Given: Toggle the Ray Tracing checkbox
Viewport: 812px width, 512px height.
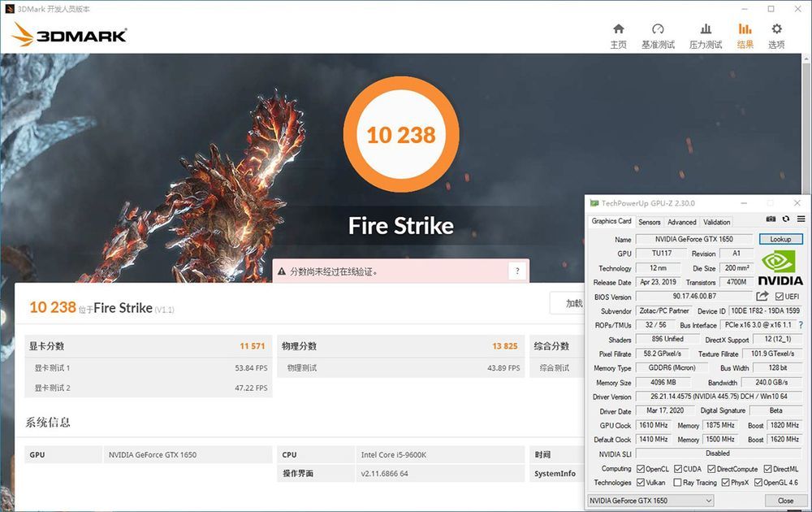Looking at the screenshot, I should point(677,483).
